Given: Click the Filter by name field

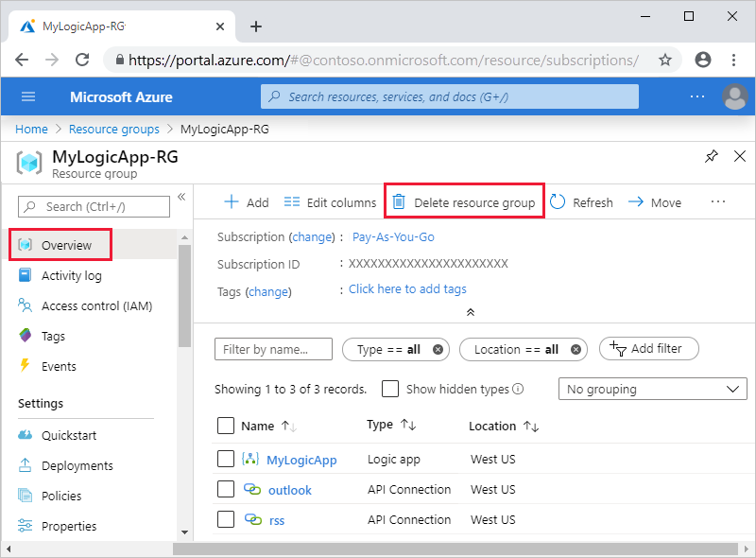Looking at the screenshot, I should click(x=272, y=349).
